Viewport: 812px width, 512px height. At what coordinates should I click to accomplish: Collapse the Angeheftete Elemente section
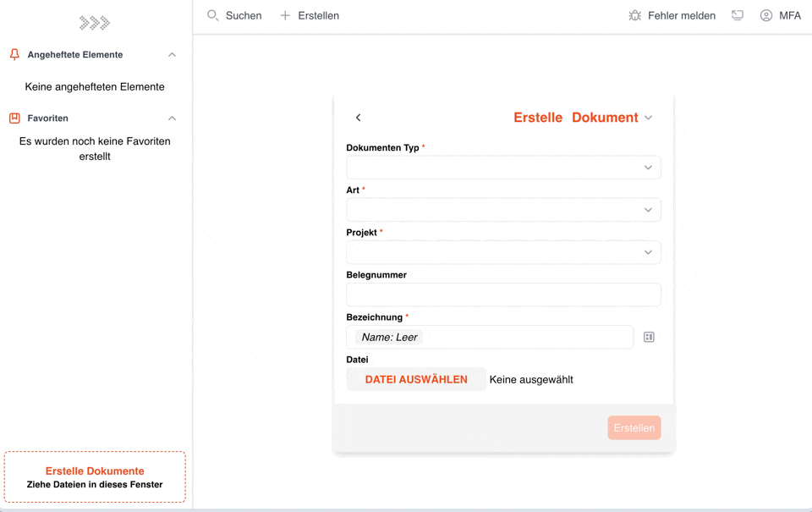tap(172, 55)
